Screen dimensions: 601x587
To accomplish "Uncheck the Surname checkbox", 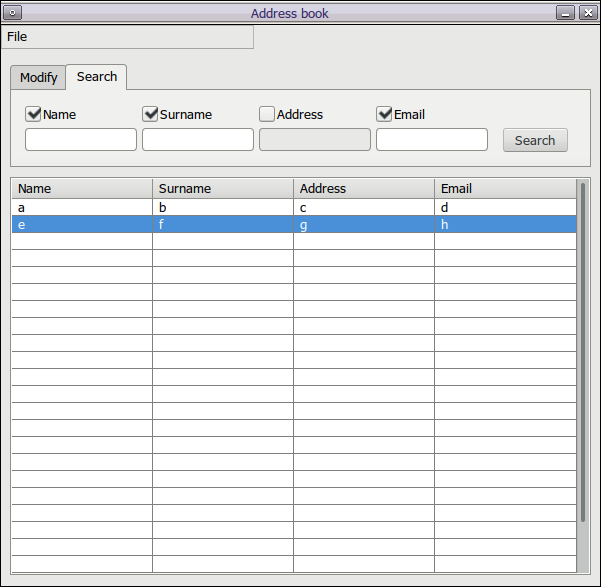I will click(x=150, y=114).
